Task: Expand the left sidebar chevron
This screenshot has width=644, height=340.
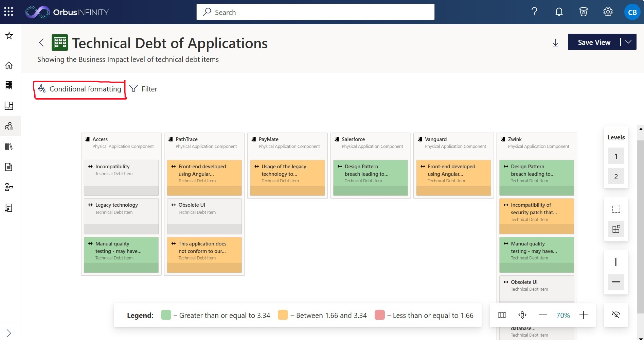Action: click(9, 333)
